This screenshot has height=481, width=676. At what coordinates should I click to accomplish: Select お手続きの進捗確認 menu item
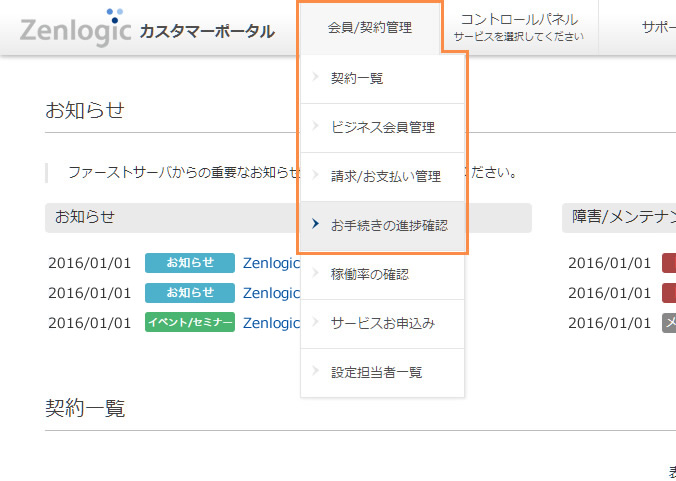[389, 225]
